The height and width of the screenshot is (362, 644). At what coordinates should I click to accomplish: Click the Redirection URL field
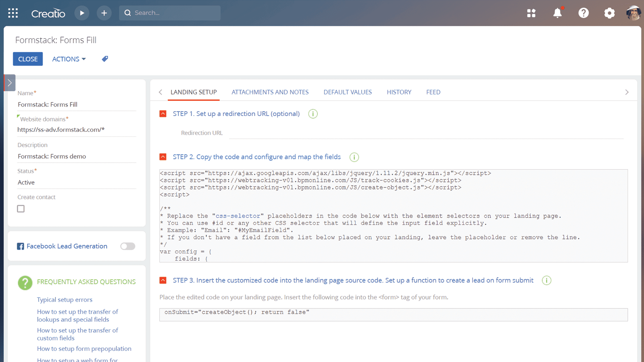point(426,133)
